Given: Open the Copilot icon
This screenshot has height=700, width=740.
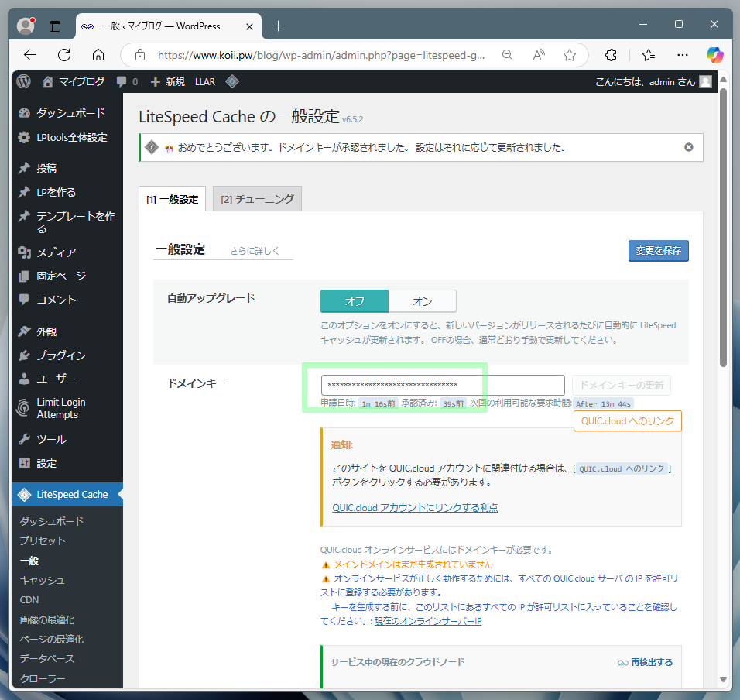Looking at the screenshot, I should pyautogui.click(x=714, y=55).
